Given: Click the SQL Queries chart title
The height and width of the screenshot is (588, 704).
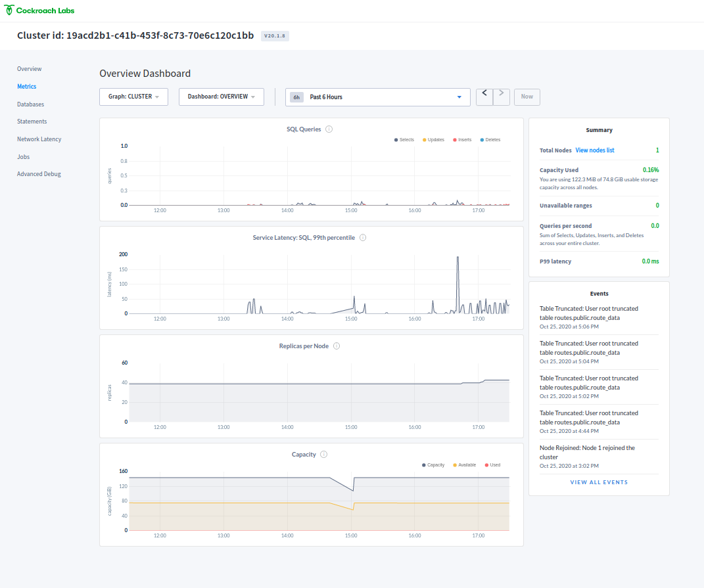Looking at the screenshot, I should pyautogui.click(x=304, y=129).
